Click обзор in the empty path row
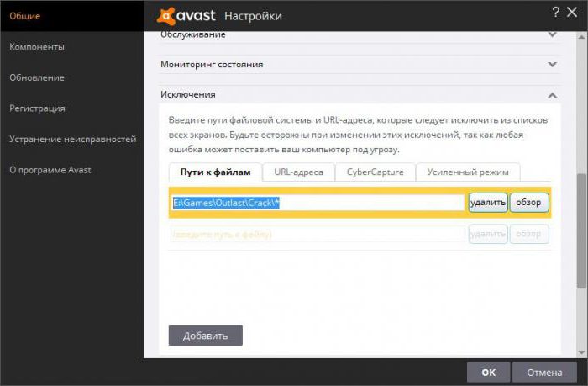Viewport: 588px width, 386px height. coord(528,234)
